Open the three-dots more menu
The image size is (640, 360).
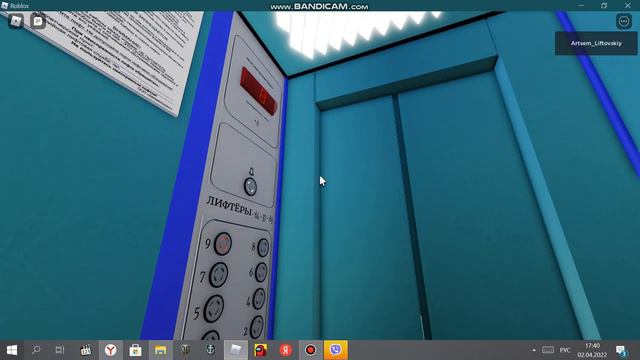pyautogui.click(x=624, y=21)
